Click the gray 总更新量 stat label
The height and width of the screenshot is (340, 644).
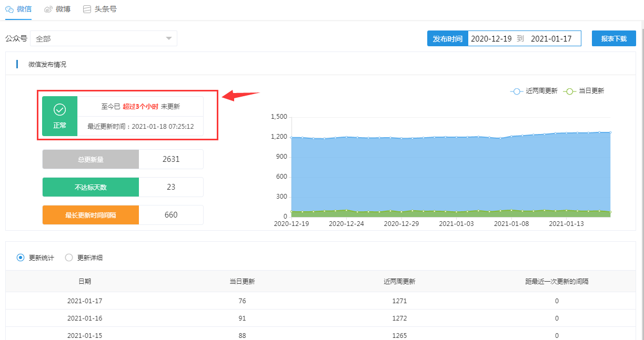[90, 159]
